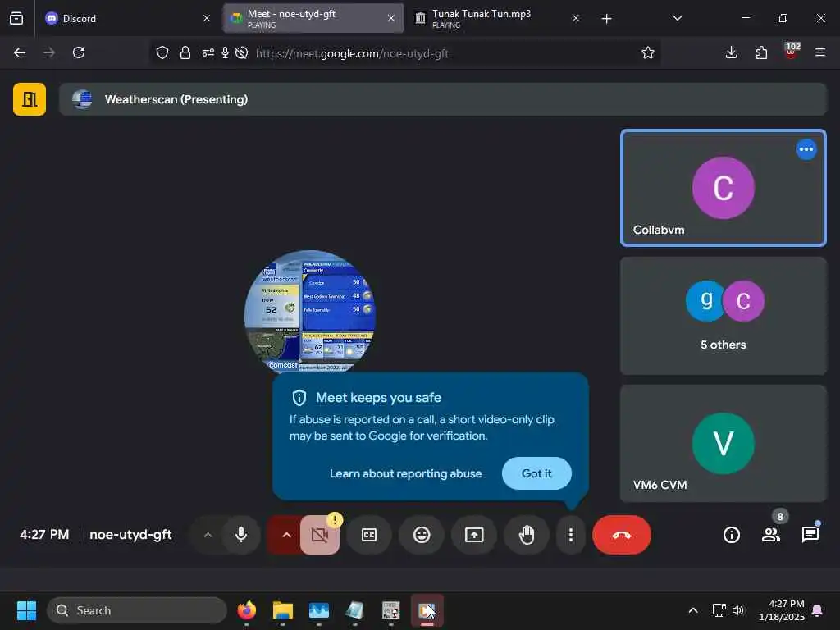Click the Weatherscan presentation avatar
Screen dimensions: 840x630
point(309,312)
